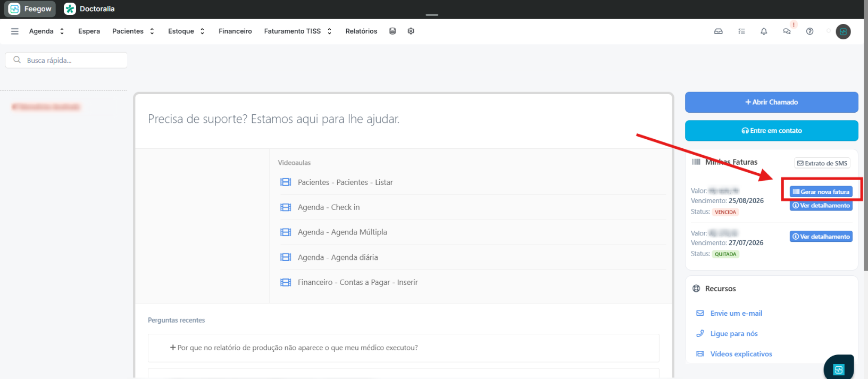The width and height of the screenshot is (868, 379).
Task: Open the inbox tray icon
Action: (x=719, y=31)
